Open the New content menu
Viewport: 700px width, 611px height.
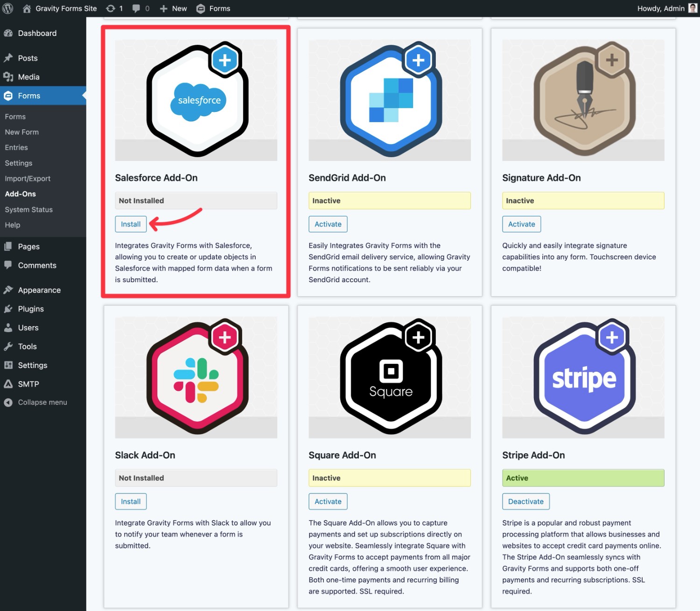coord(173,8)
